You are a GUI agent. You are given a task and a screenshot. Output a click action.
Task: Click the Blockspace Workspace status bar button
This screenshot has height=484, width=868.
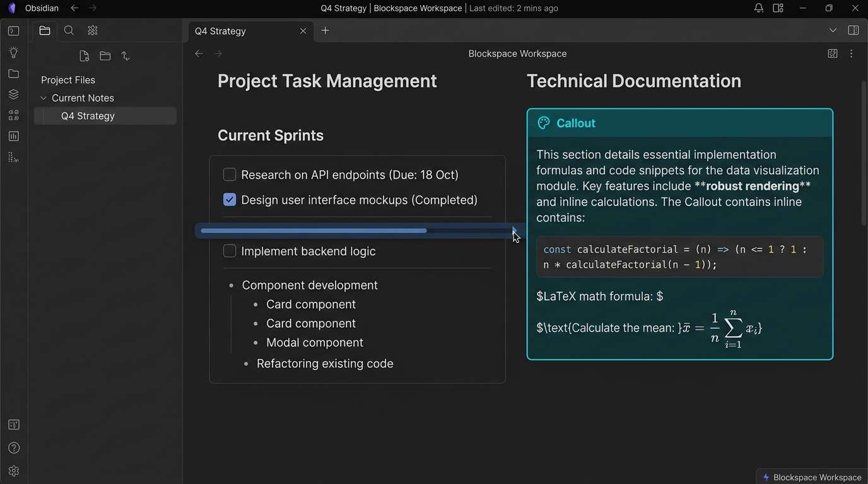click(812, 477)
